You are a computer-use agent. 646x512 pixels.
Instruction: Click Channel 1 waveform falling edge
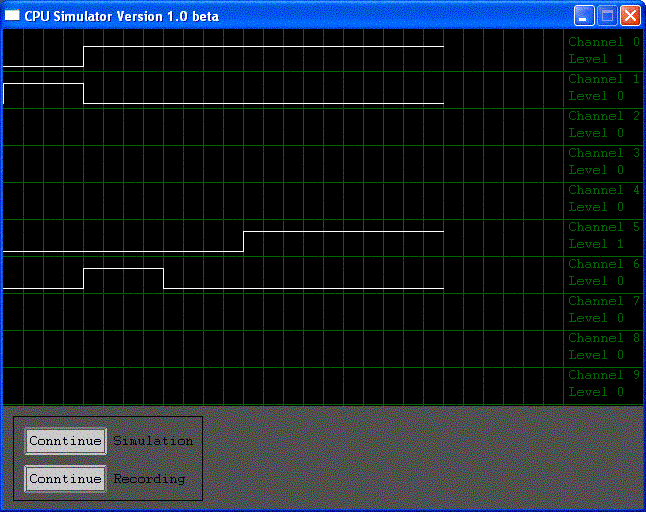tap(84, 94)
